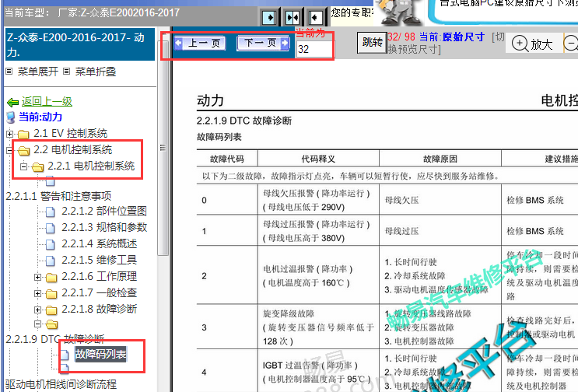Image resolution: width=578 pixels, height=392 pixels.
Task: Click folder icon beside 2.2.1.7 一般检查
Action: (51, 294)
